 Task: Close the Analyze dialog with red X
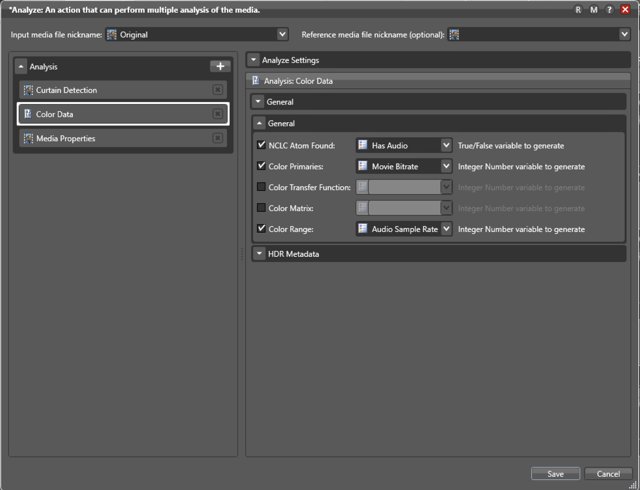click(x=625, y=10)
